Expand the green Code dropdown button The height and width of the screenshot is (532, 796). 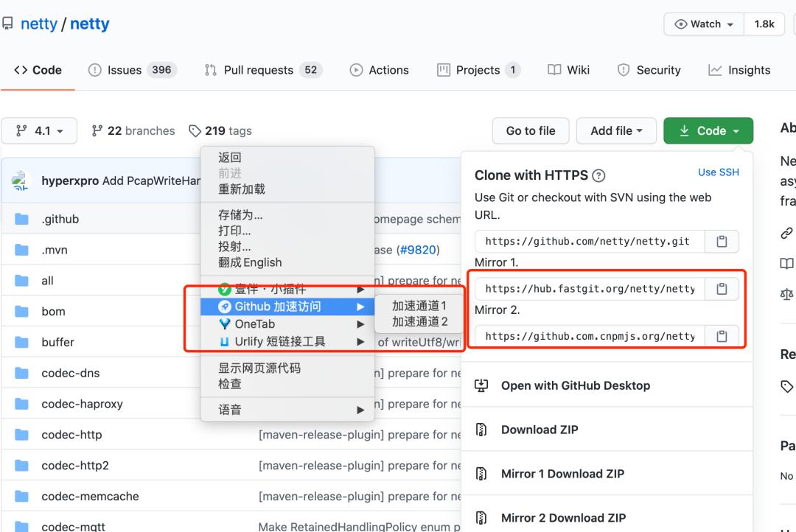tap(708, 130)
